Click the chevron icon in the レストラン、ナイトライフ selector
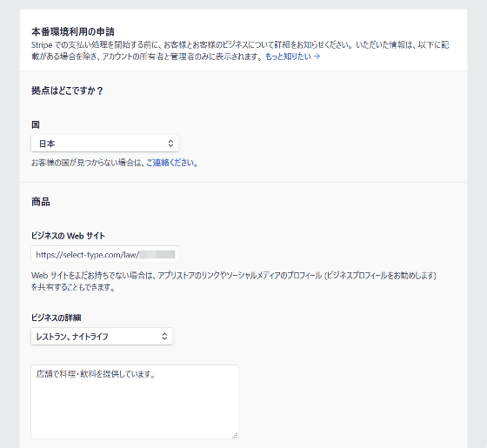This screenshot has width=487, height=448. [x=164, y=337]
